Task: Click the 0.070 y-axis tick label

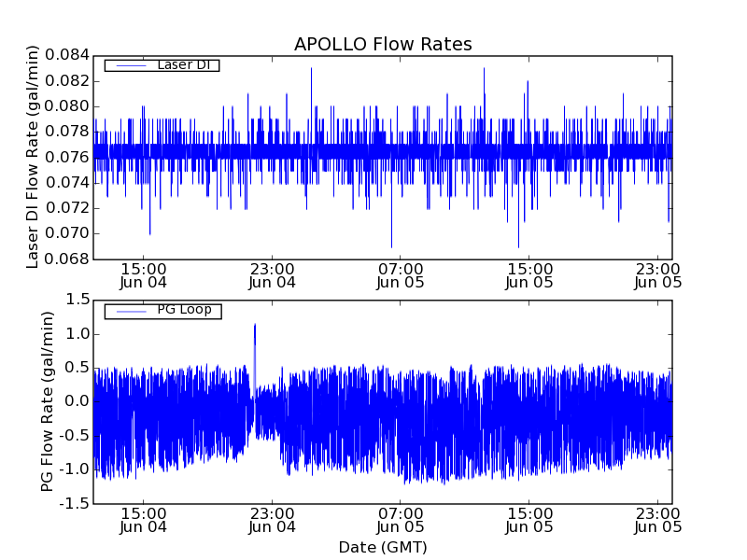Action: (x=67, y=233)
